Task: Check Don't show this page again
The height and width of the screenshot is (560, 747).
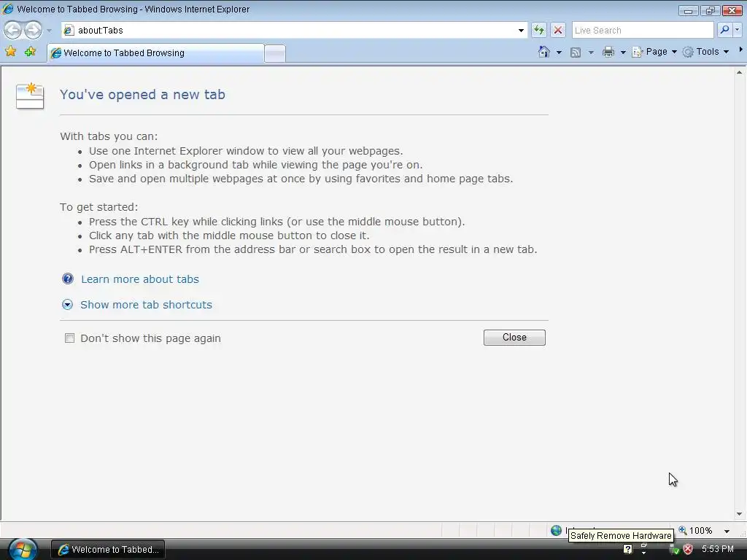Action: coord(69,338)
